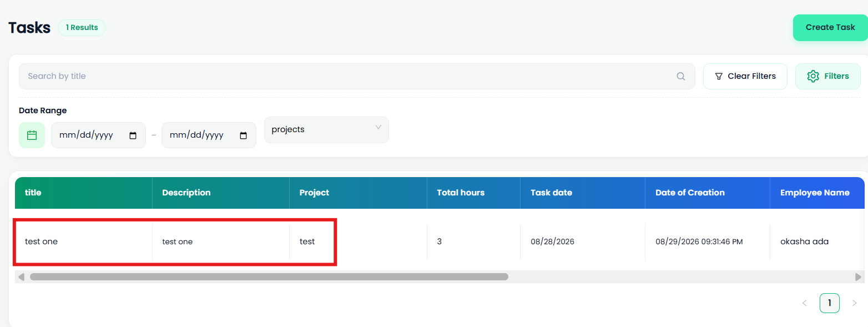Click the Task date column header

[583, 193]
